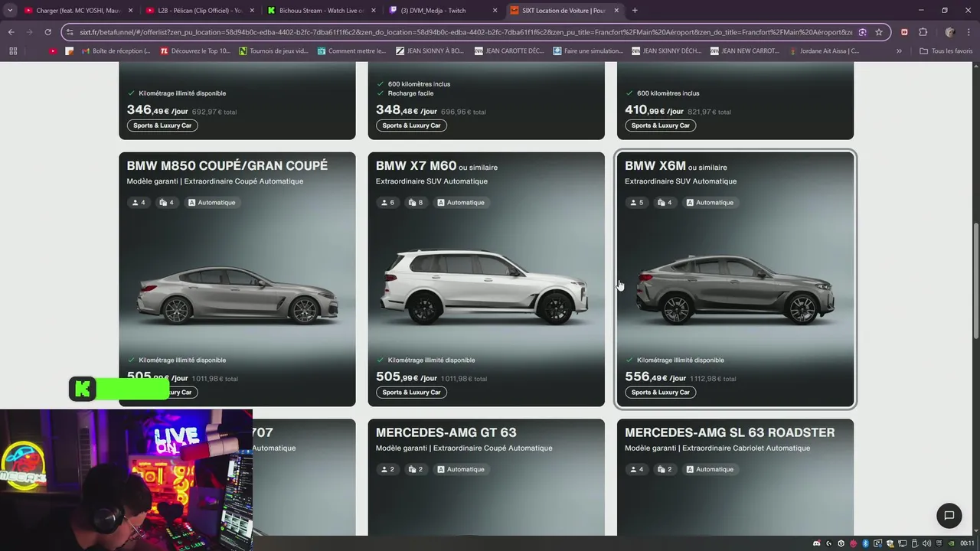Open JEAN SKINNY DÉCH bookmark
Screen dimensions: 980x551
666,51
